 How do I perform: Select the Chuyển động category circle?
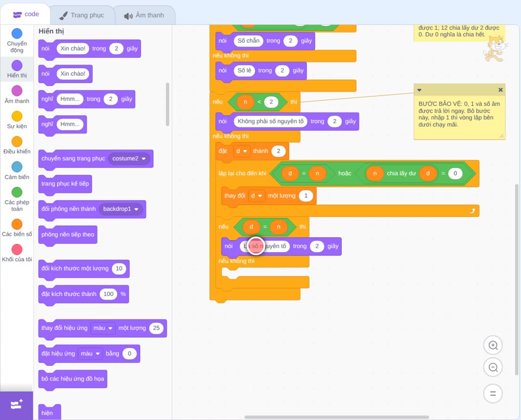[17, 33]
